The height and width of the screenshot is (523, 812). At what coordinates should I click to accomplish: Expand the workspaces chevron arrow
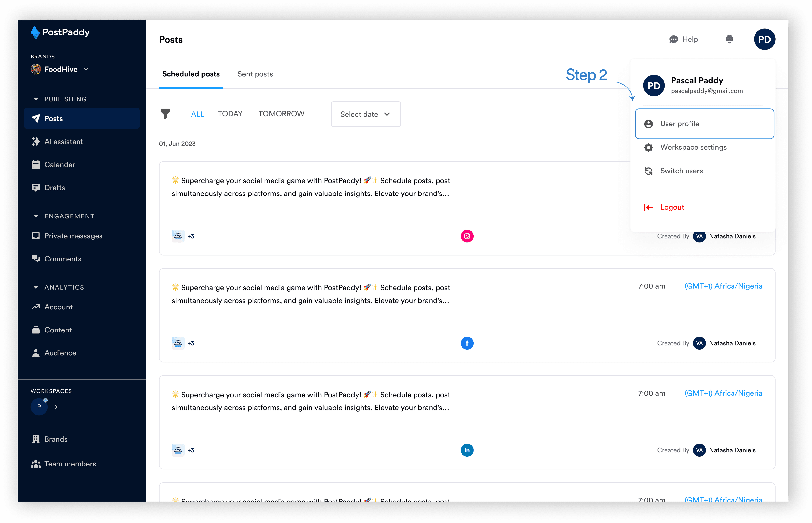[x=56, y=406]
